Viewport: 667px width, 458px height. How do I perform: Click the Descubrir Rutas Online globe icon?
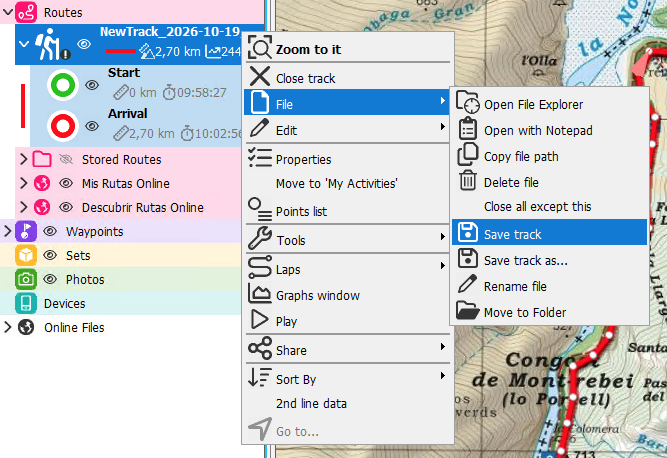pos(42,208)
